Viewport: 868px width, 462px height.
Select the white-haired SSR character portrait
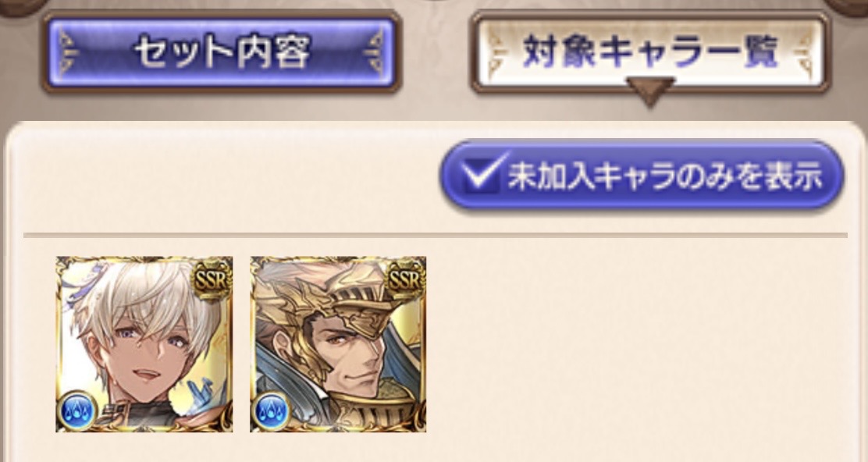click(x=144, y=343)
